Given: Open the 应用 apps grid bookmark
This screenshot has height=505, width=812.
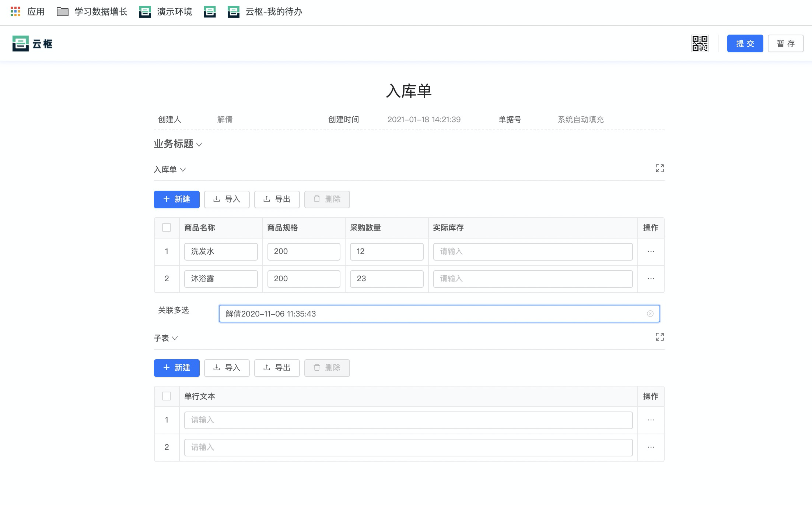Looking at the screenshot, I should tap(28, 12).
